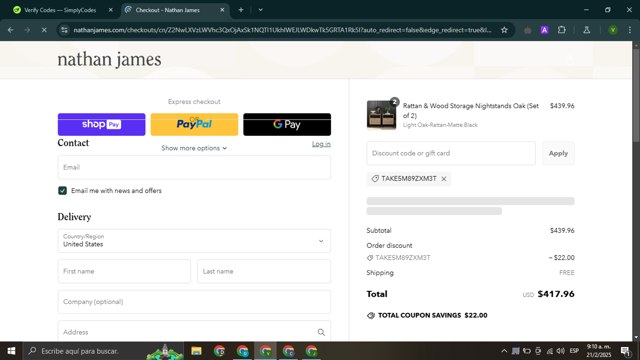Click the Log in link

coord(321,144)
